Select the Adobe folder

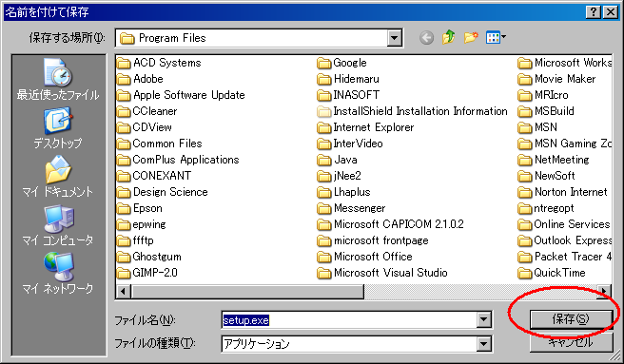[140, 79]
